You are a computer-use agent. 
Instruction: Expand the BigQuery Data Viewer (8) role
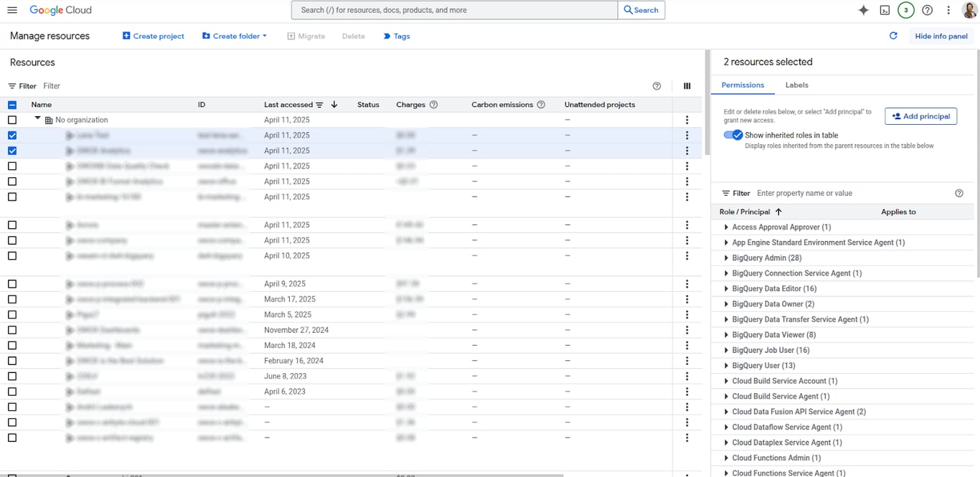pos(726,335)
